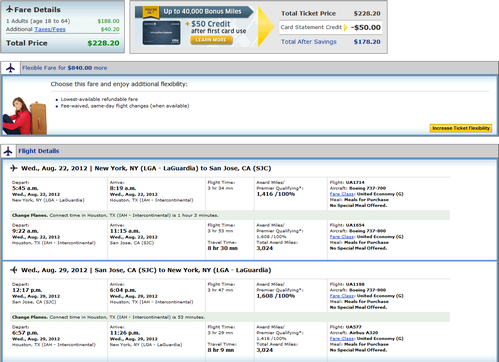
Task: Click the woman with suitcase image
Action: coord(24,116)
